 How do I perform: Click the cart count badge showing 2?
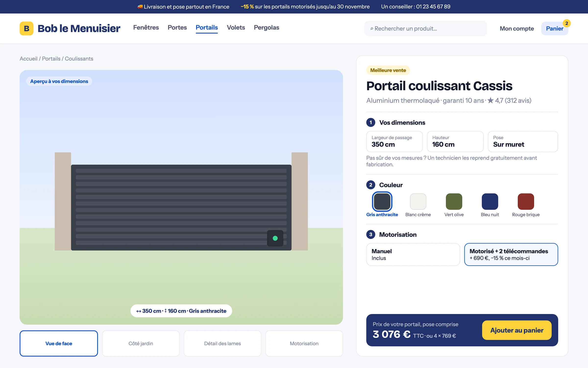click(567, 23)
